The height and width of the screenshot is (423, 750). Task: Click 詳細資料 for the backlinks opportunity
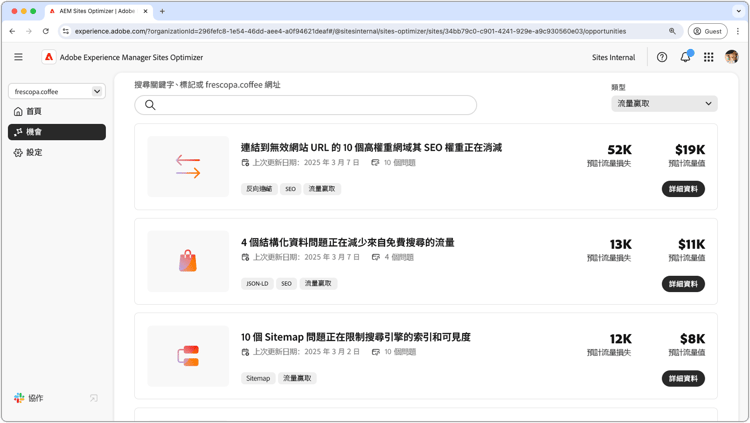coord(683,189)
